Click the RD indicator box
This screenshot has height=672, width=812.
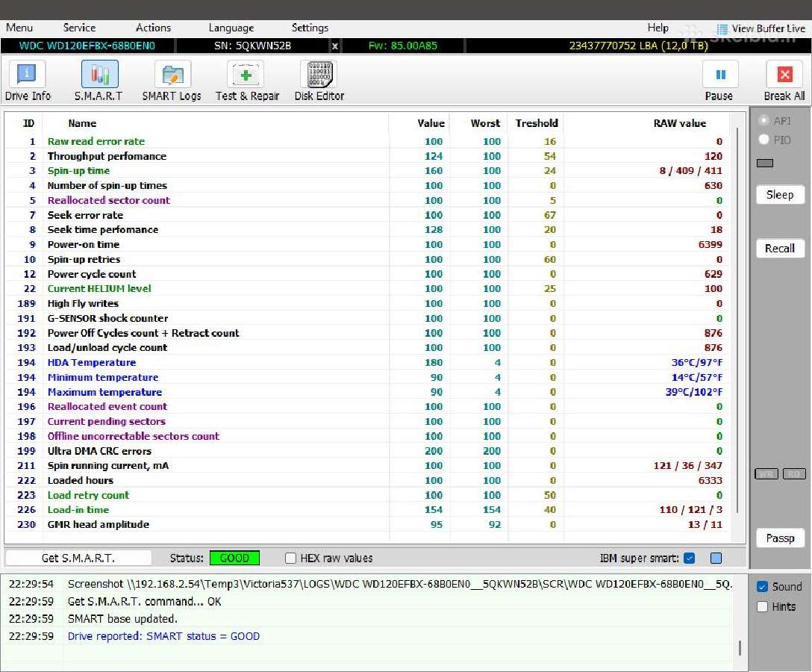pyautogui.click(x=794, y=473)
